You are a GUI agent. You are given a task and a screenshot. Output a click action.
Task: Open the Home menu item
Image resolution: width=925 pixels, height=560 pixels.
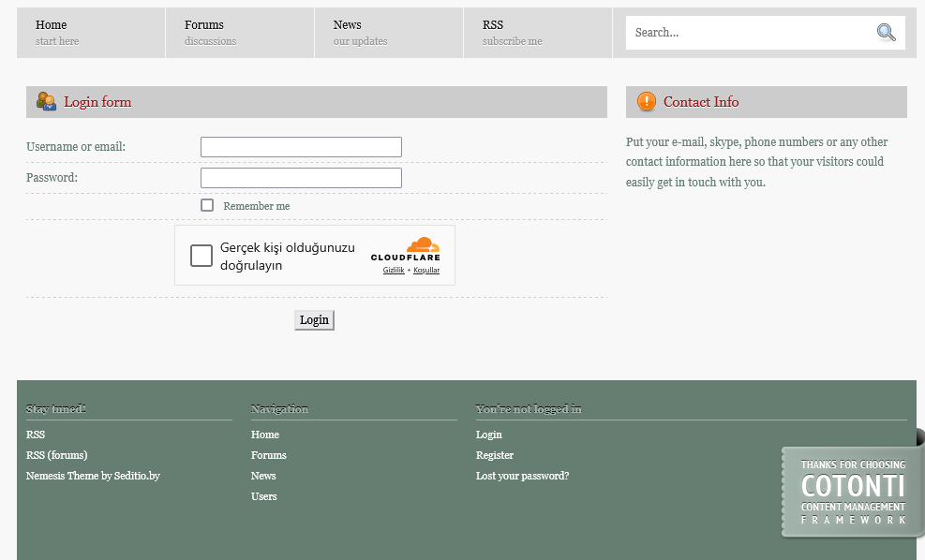pyautogui.click(x=51, y=25)
